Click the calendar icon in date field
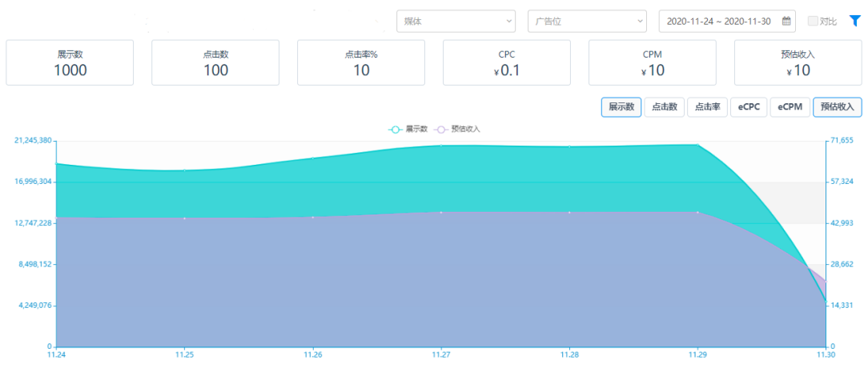The width and height of the screenshot is (868, 368). pyautogui.click(x=786, y=21)
